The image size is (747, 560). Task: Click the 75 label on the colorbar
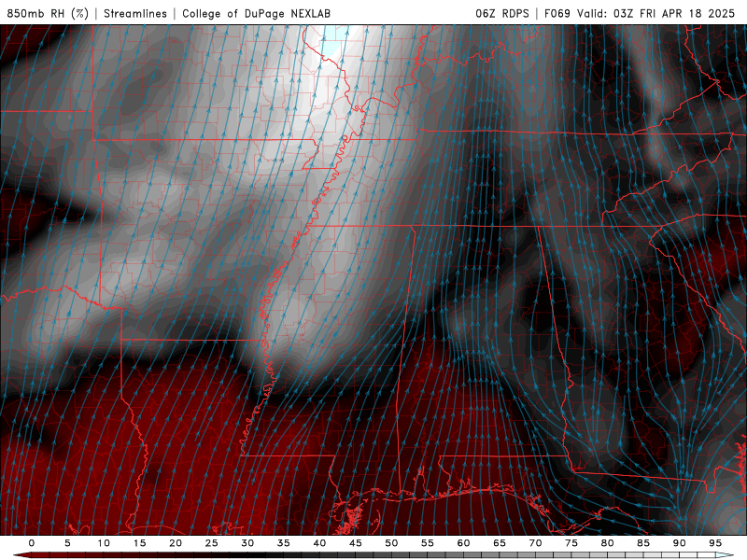(x=571, y=543)
